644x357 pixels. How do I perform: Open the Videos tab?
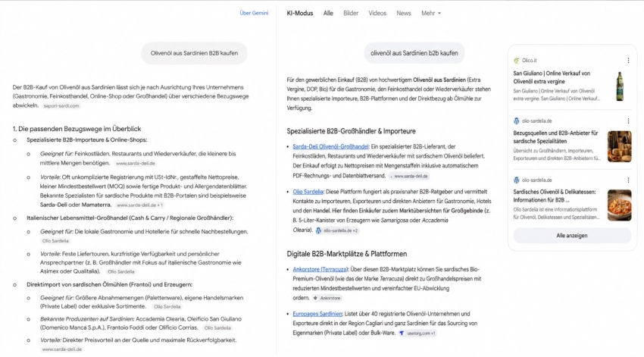click(377, 13)
